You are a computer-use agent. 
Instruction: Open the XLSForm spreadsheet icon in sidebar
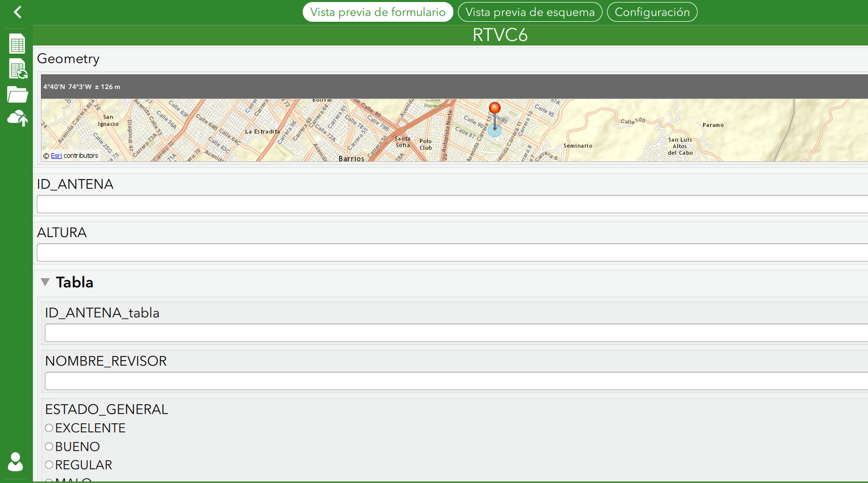17,44
